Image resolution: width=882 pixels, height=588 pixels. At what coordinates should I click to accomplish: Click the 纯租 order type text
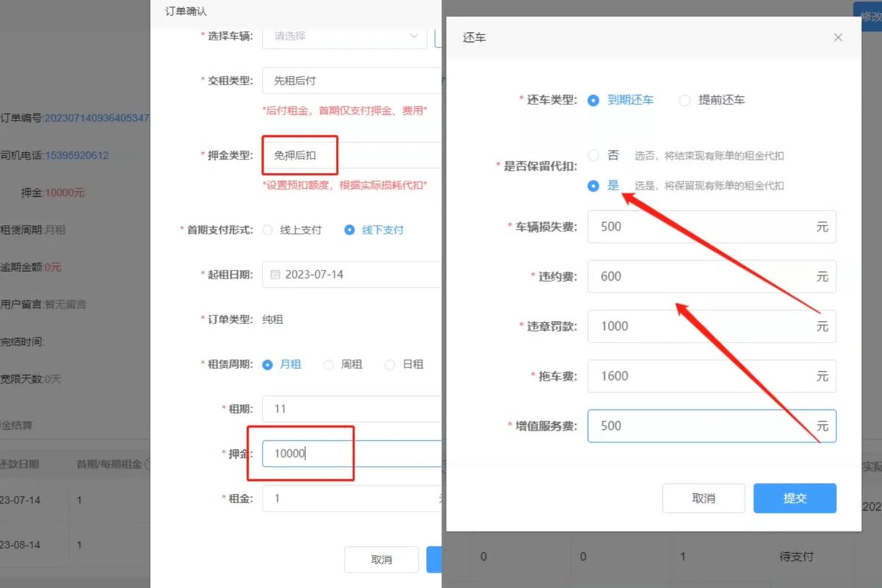(273, 320)
